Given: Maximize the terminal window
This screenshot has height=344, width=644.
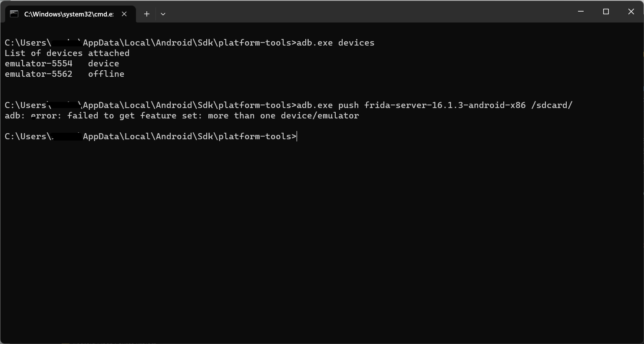Looking at the screenshot, I should 606,12.
